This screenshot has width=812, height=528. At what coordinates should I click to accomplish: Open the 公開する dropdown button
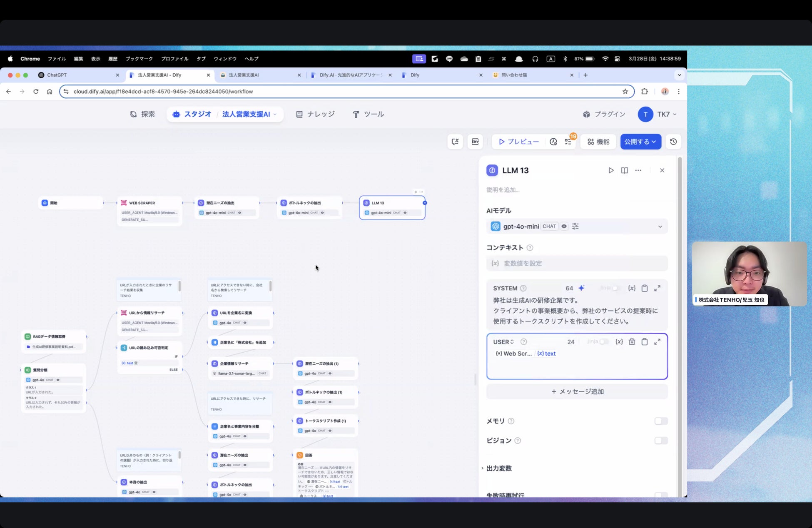click(x=640, y=142)
